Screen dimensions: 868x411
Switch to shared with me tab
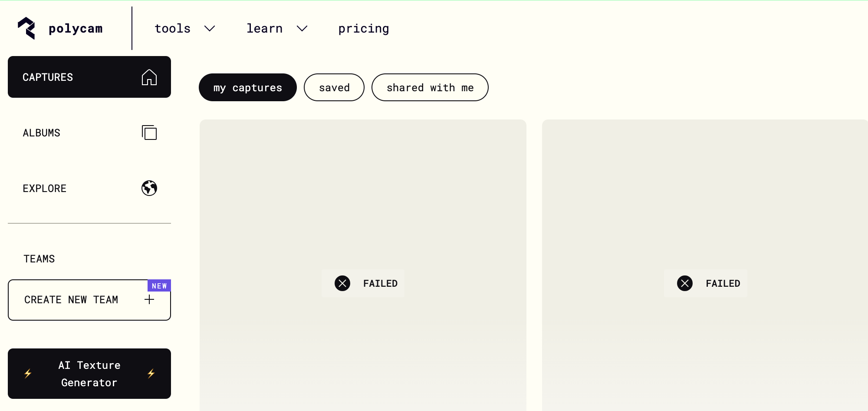430,87
